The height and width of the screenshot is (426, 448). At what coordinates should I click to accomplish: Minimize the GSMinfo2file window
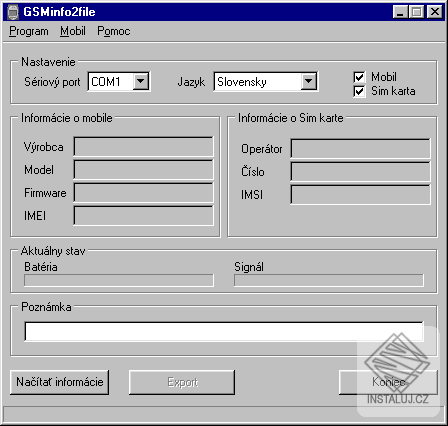click(x=400, y=12)
